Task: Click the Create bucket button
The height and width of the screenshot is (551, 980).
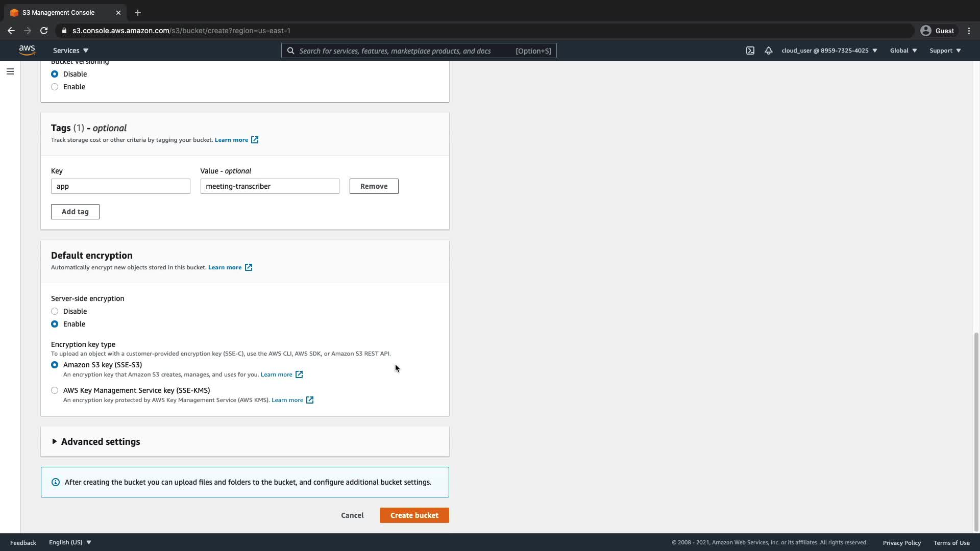Action: (x=414, y=515)
